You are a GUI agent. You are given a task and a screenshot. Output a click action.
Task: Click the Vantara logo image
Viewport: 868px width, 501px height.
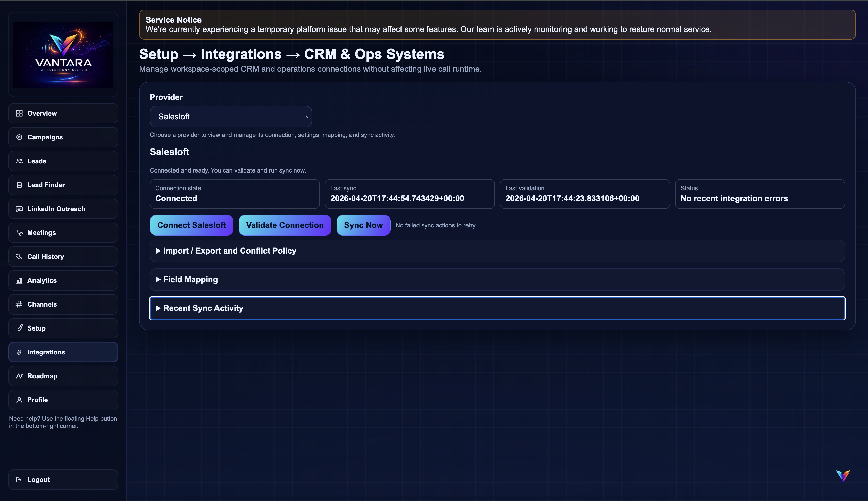[x=63, y=55]
